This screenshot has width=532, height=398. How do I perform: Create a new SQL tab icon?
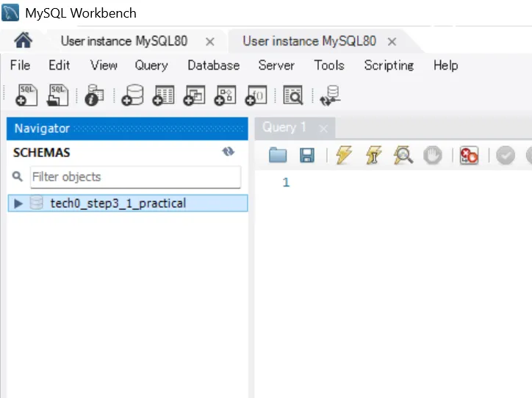pos(26,95)
